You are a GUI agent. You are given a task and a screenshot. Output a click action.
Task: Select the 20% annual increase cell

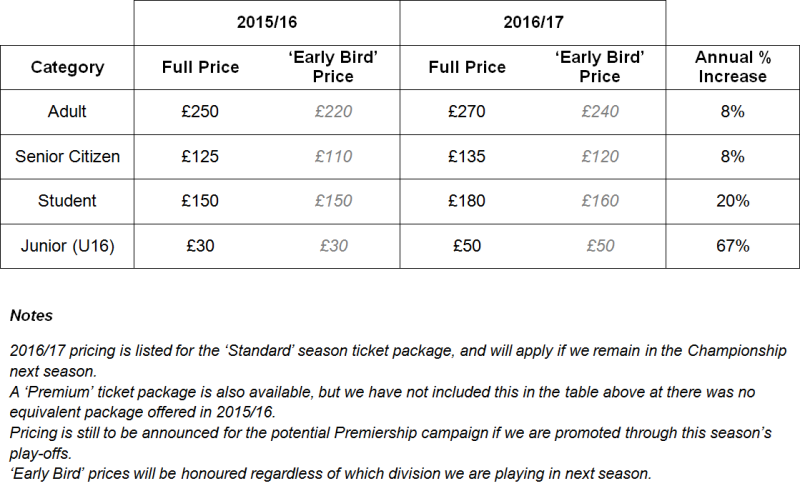(732, 201)
